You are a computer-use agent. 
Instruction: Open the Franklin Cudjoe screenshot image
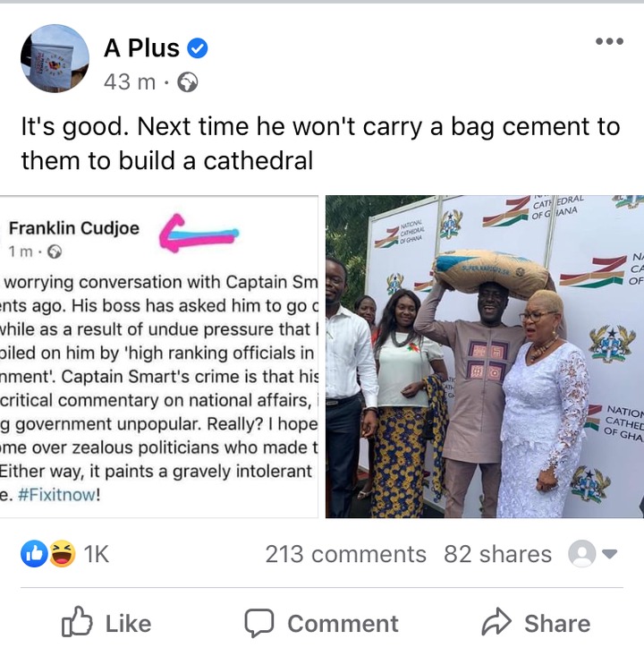tap(159, 357)
